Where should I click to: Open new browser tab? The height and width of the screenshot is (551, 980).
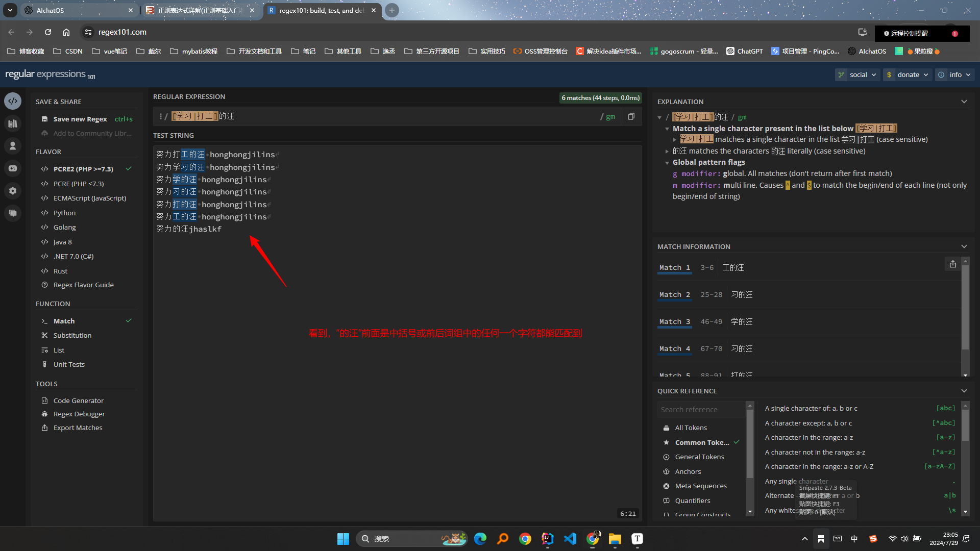(391, 10)
